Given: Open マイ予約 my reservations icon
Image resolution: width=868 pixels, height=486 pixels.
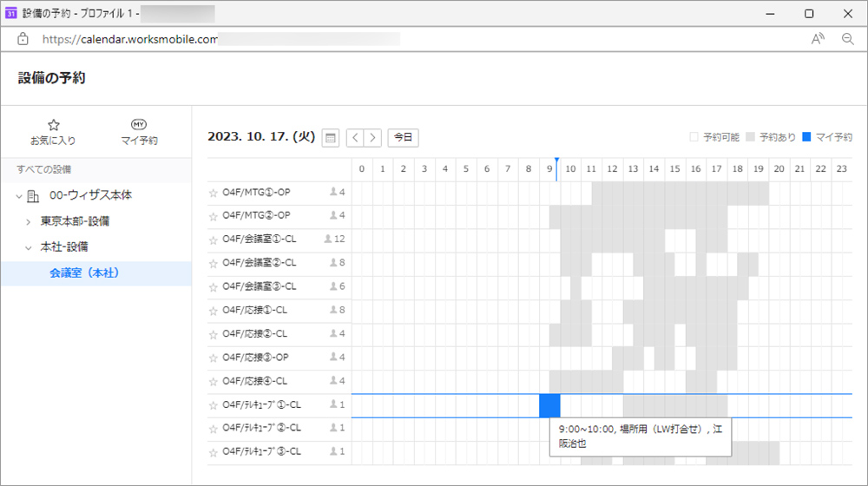Looking at the screenshot, I should [139, 126].
